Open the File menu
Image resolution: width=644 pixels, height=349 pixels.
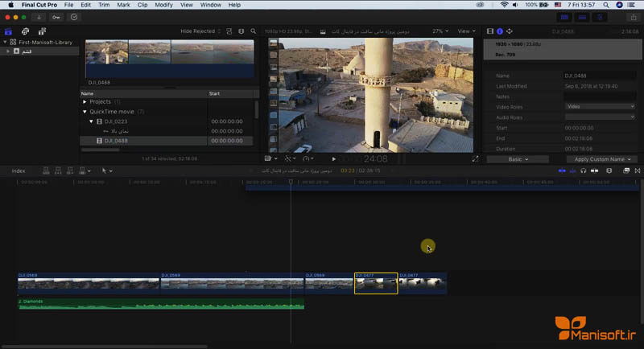pyautogui.click(x=68, y=5)
